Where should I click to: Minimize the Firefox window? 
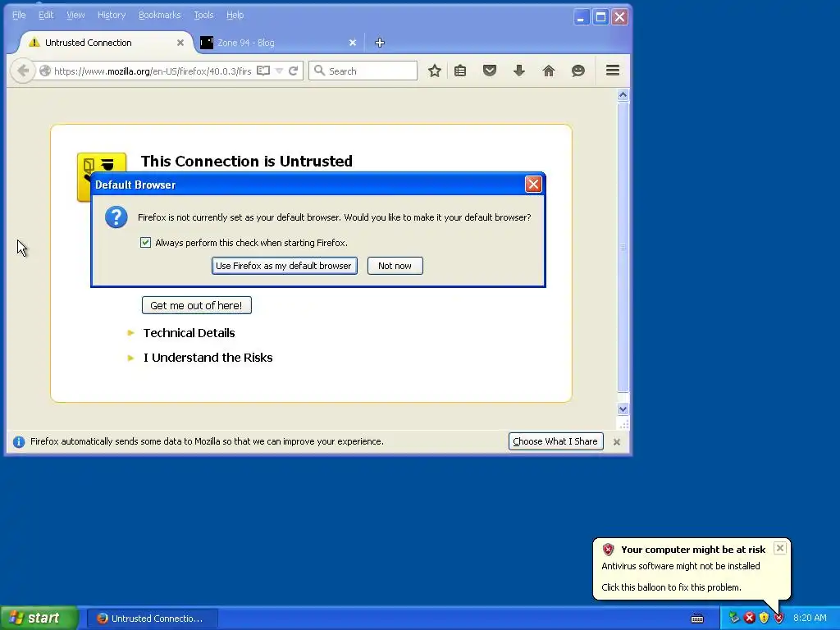pos(582,17)
